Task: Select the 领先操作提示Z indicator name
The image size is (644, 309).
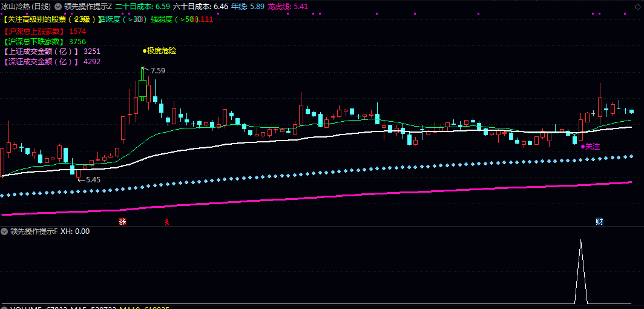Action: click(88, 7)
